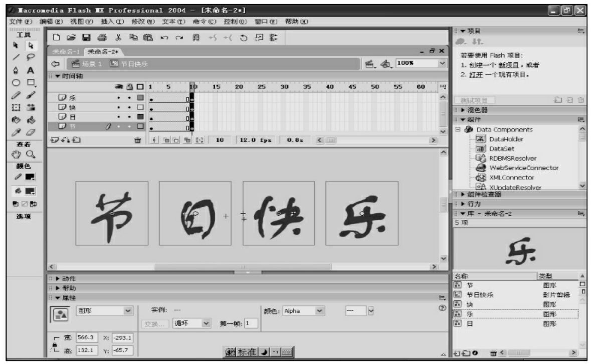Viewport: 592px width, 364px height.
Task: Toggle outline display for layer 日
Action: (140, 117)
